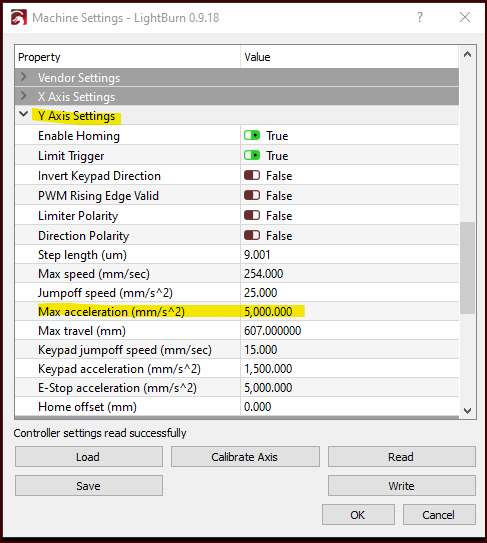Click the LightBurn app logo icon
This screenshot has width=487, height=543.
pos(19,17)
